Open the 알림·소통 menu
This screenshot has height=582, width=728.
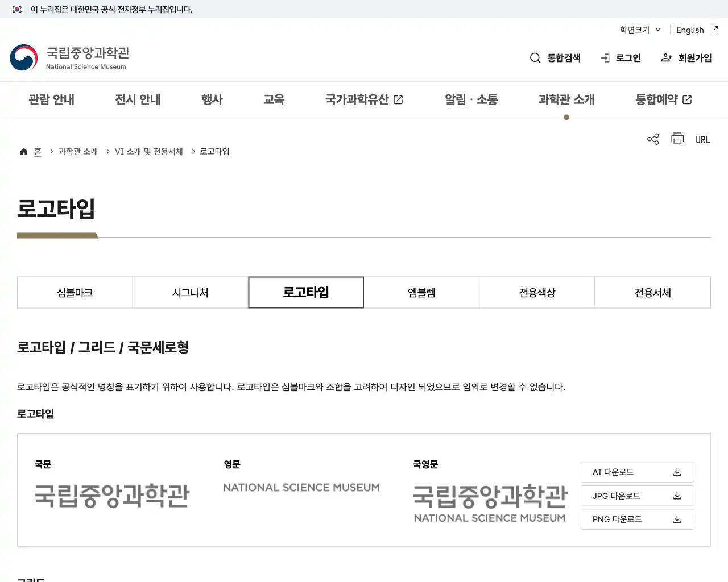(x=471, y=99)
